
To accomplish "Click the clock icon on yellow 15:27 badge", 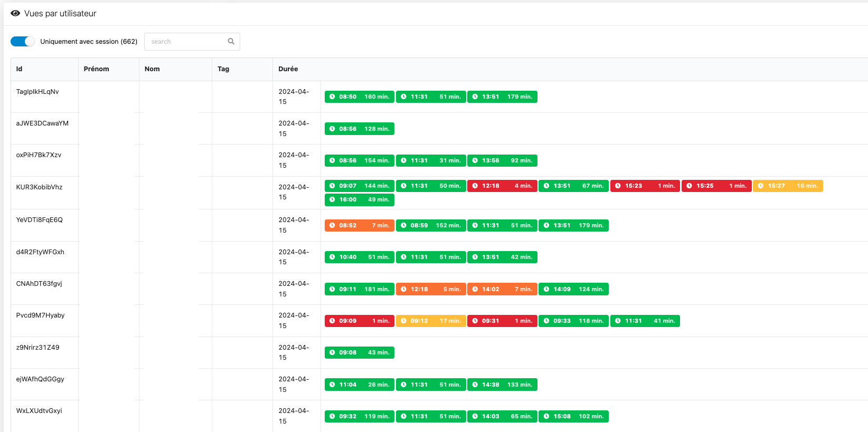I will 761,186.
